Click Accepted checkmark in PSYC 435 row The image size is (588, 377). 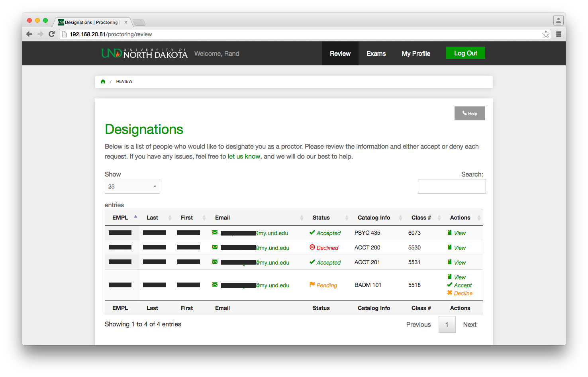pos(312,232)
